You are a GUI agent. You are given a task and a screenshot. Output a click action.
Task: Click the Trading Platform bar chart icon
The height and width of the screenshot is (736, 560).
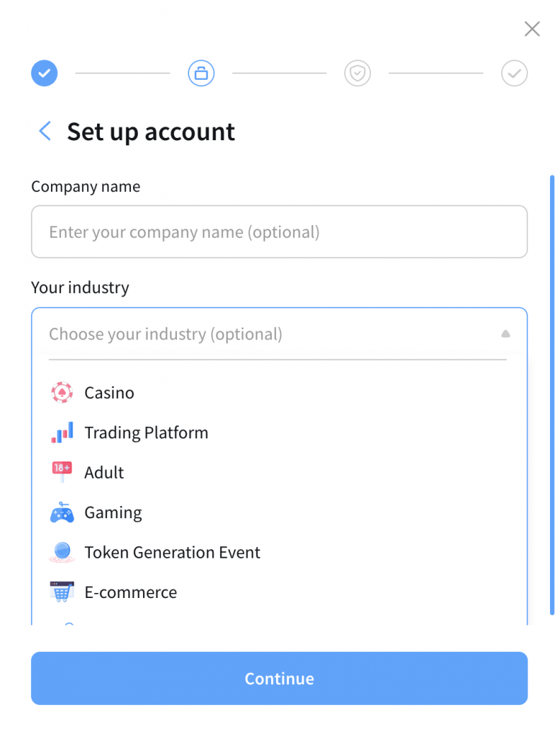pyautogui.click(x=62, y=433)
